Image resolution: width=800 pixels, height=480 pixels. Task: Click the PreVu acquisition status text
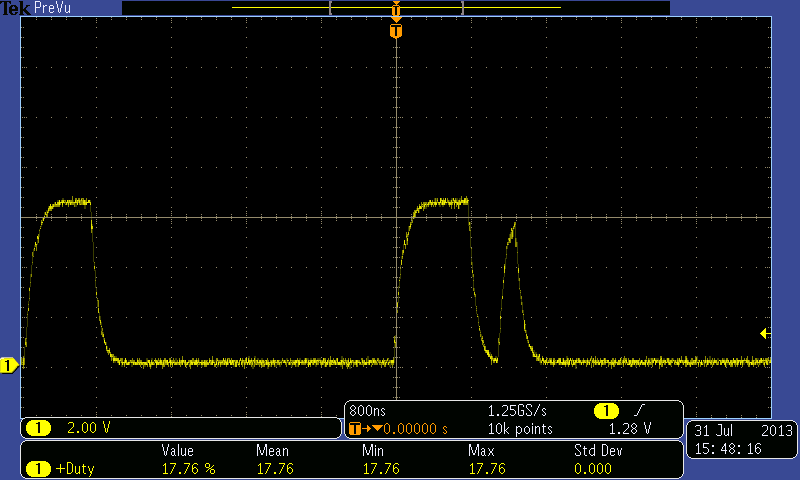click(x=52, y=8)
